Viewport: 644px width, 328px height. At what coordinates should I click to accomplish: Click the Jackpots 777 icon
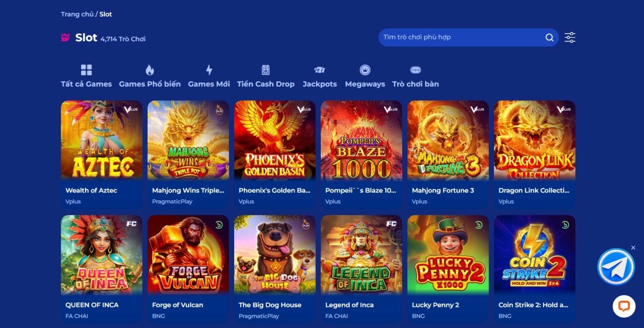point(320,70)
